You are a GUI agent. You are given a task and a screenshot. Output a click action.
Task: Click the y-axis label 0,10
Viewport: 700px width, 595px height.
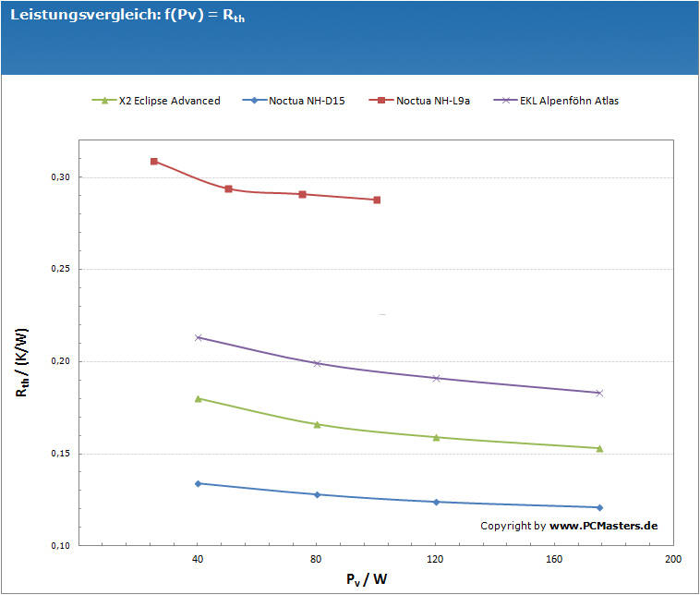(61, 545)
